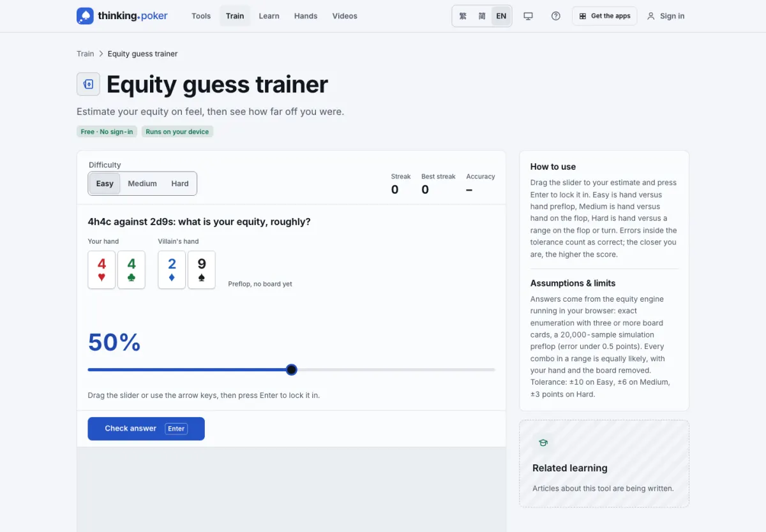Click the breadcrumb chevron after Train
766x532 pixels.
(101, 54)
